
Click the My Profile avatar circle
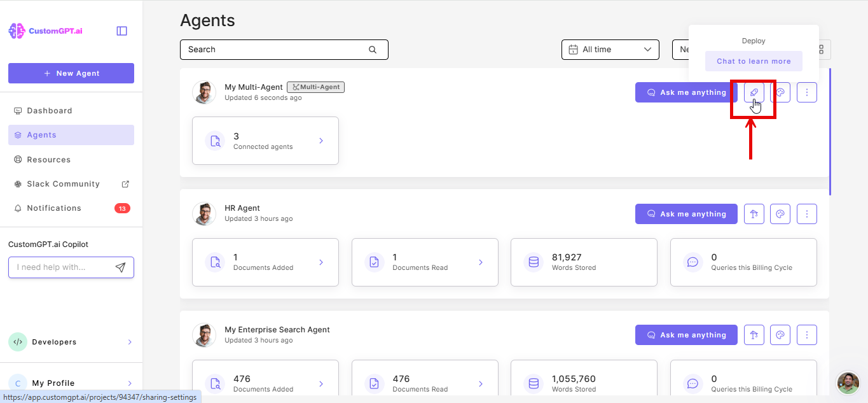18,383
